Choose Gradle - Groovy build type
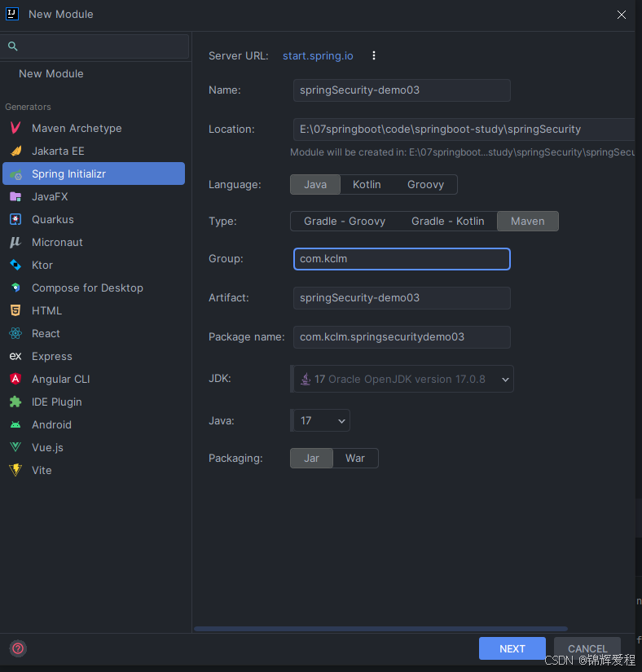 click(344, 221)
